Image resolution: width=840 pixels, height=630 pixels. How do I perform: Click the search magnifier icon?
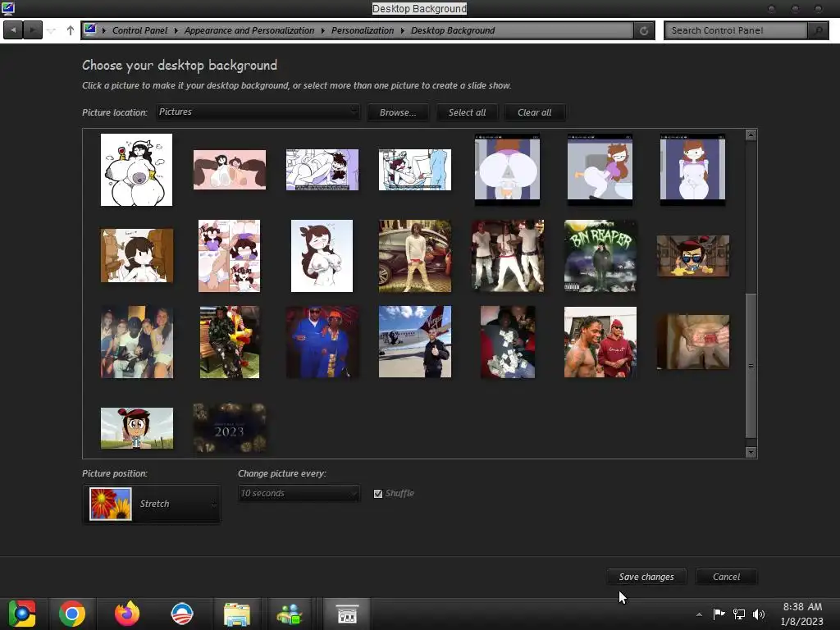(818, 30)
